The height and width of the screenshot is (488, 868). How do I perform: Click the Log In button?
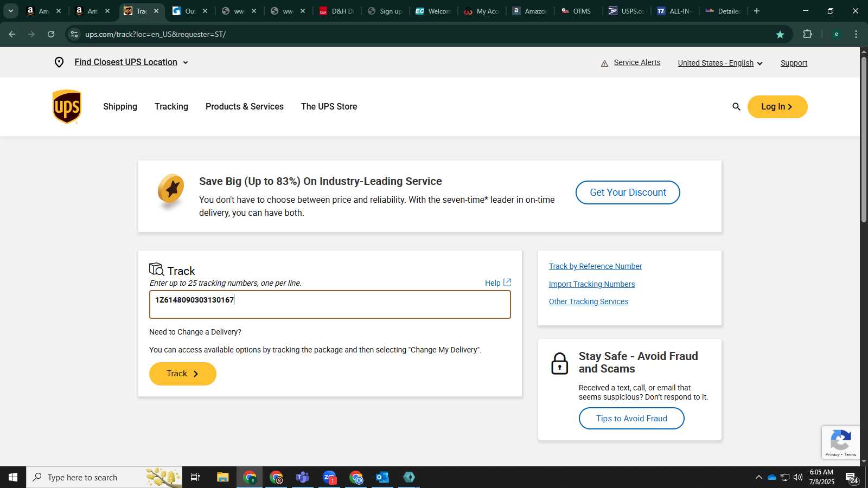[x=777, y=107]
